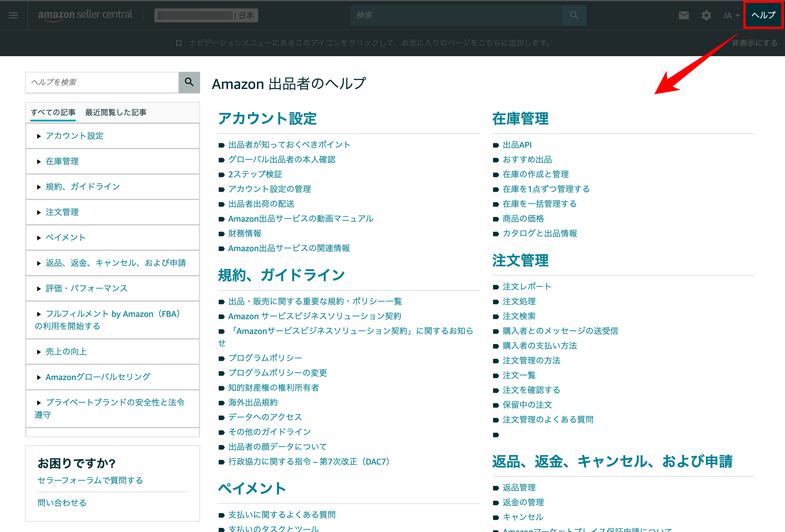Open the 注文管理 section heading

520,260
